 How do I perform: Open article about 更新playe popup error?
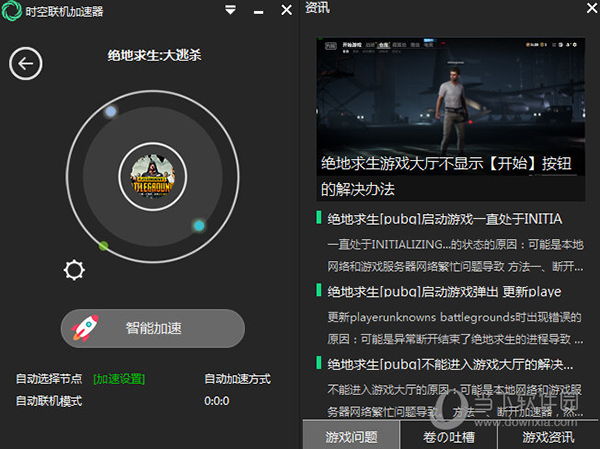(x=444, y=291)
